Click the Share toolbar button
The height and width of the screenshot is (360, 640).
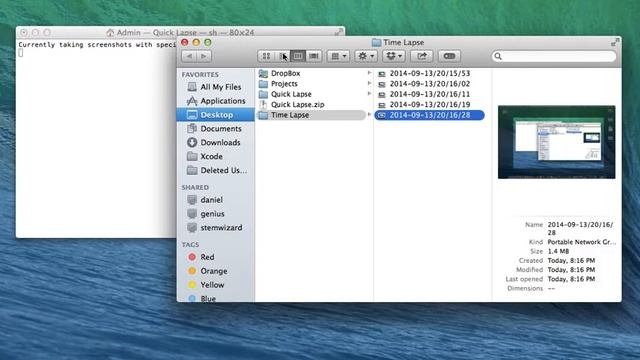click(x=422, y=56)
